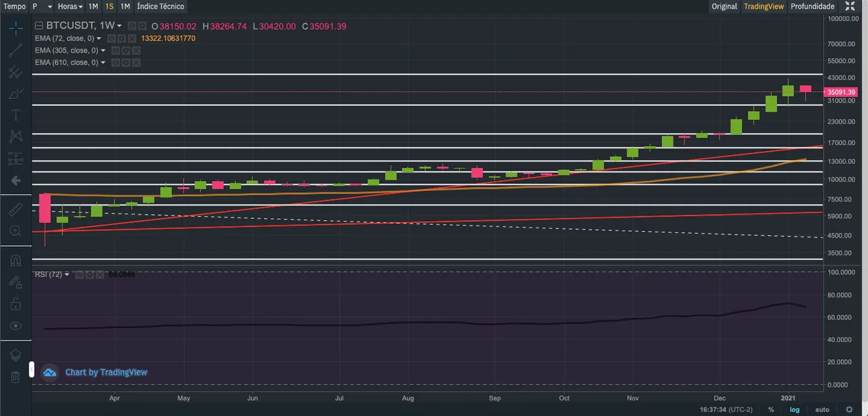Viewport: 868px width, 416px height.
Task: Expand the EMA (72, close, 0) dropdown
Action: [99, 39]
